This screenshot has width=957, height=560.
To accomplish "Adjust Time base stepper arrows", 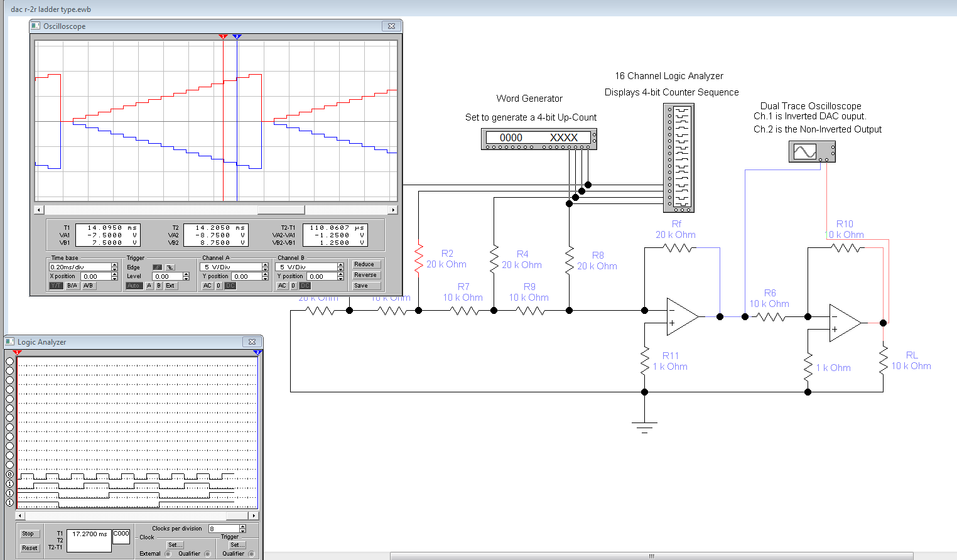I will (114, 267).
